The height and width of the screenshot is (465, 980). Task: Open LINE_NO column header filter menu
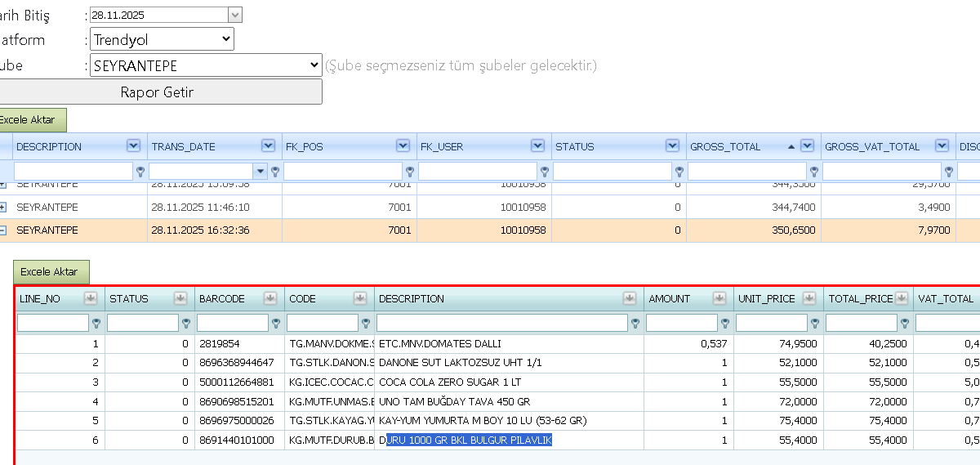coord(91,298)
